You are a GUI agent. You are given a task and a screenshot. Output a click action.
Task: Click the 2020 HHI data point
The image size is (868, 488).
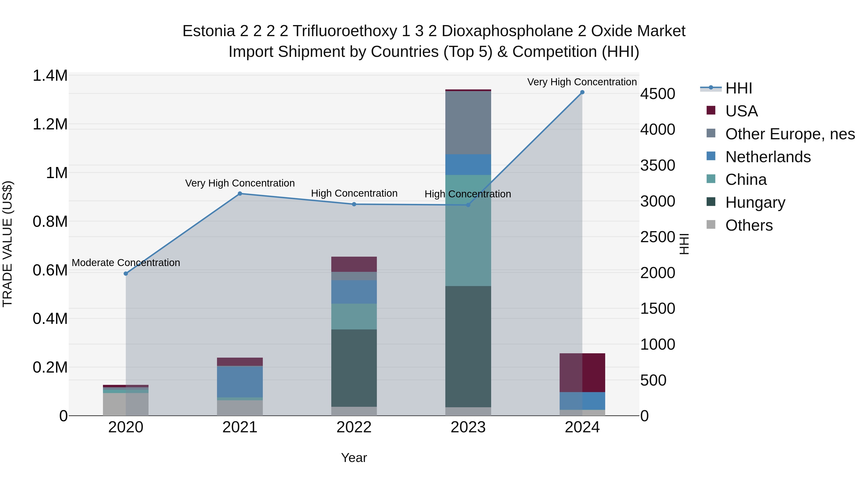(x=126, y=274)
